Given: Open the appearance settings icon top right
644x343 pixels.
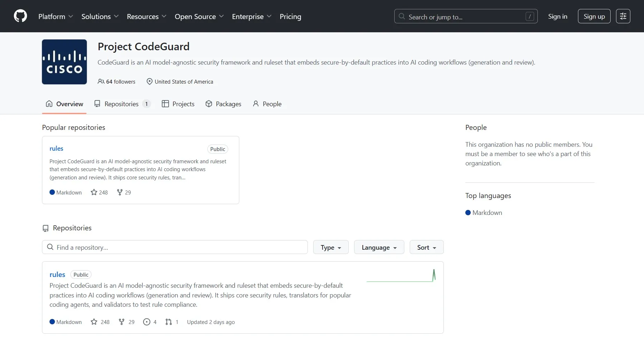Looking at the screenshot, I should pyautogui.click(x=623, y=16).
